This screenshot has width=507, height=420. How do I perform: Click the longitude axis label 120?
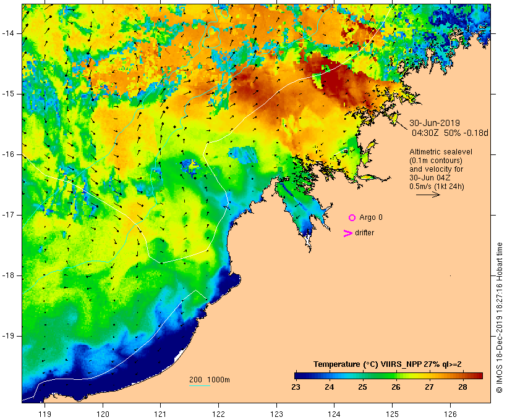click(103, 414)
